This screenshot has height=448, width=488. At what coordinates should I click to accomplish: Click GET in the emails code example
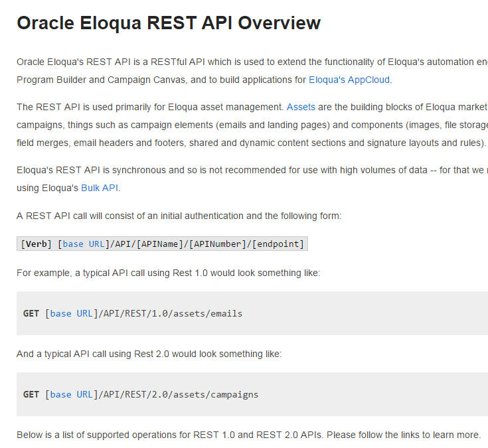pos(31,313)
